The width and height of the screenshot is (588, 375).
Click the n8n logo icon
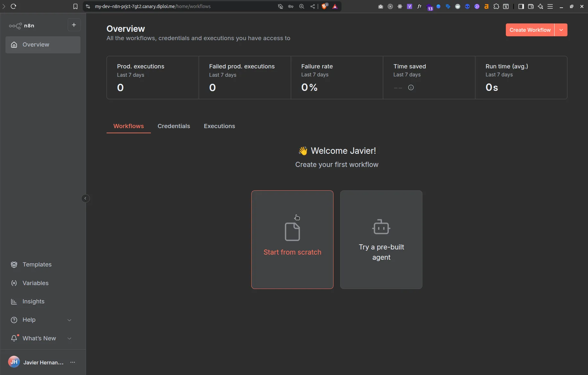coord(15,26)
